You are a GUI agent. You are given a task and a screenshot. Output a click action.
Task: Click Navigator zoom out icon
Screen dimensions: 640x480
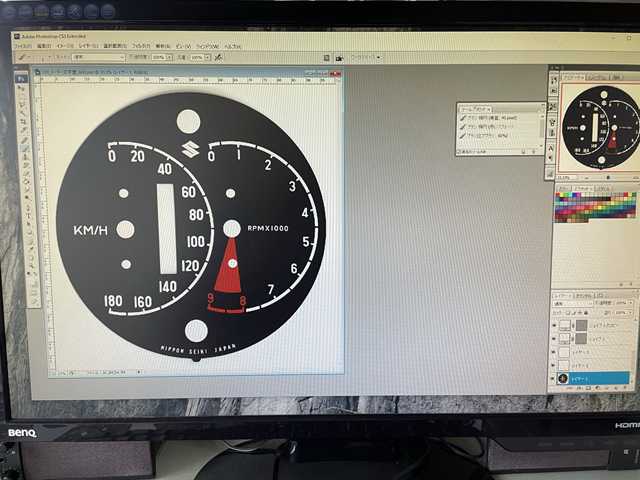587,178
